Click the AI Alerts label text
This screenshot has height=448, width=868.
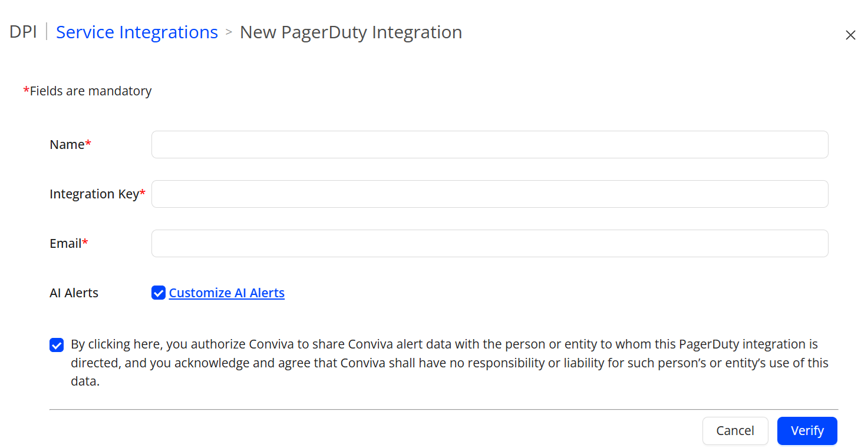pos(74,293)
